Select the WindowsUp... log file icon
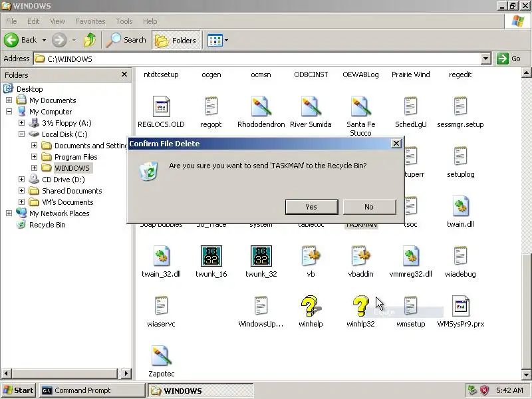Image resolution: width=532 pixels, height=399 pixels. pyautogui.click(x=261, y=306)
